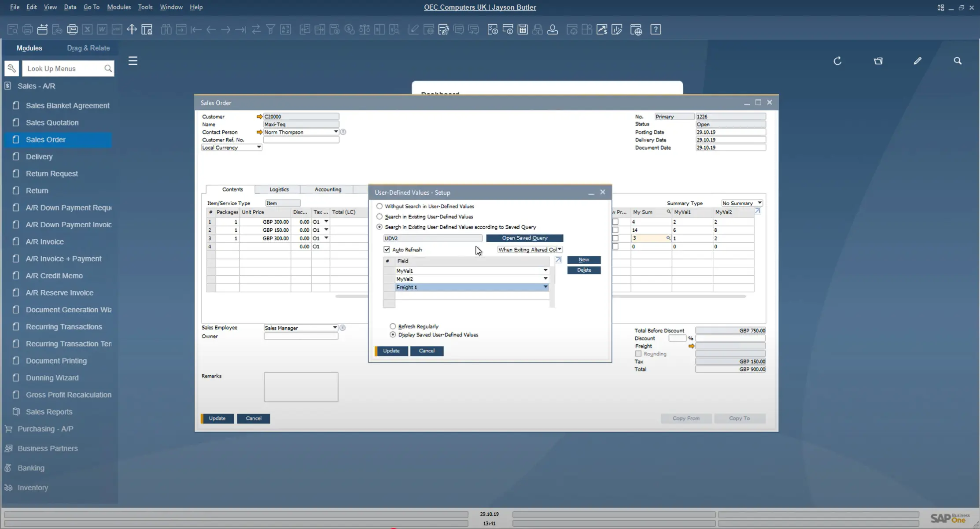Click the dashboard refresh icon
Image resolution: width=980 pixels, height=529 pixels.
click(837, 61)
